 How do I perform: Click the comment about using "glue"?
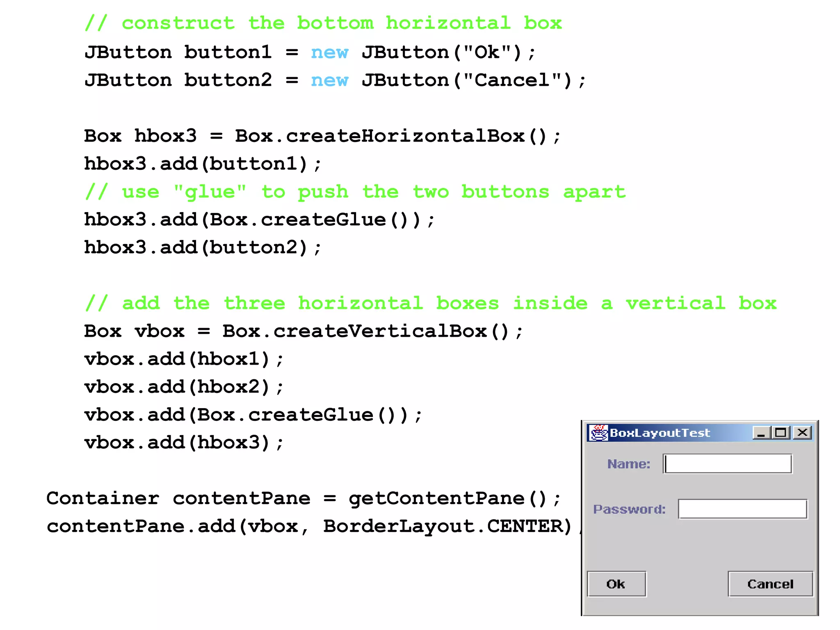[x=355, y=192]
